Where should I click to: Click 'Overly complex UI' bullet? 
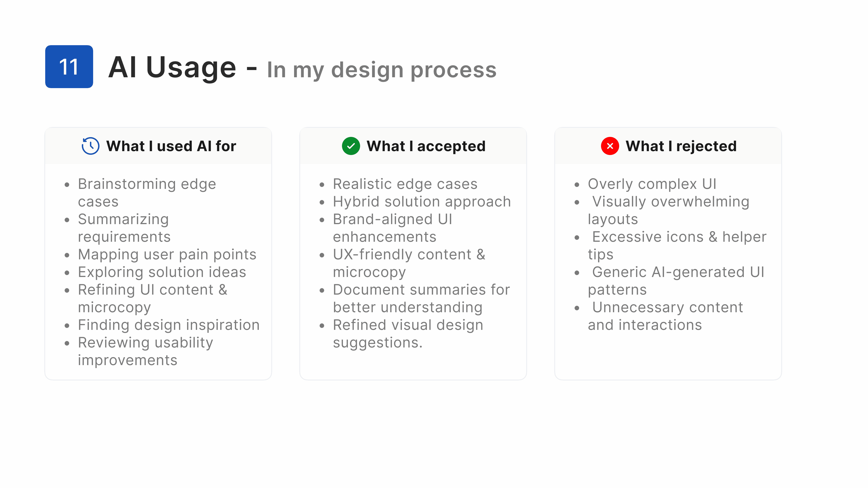652,184
